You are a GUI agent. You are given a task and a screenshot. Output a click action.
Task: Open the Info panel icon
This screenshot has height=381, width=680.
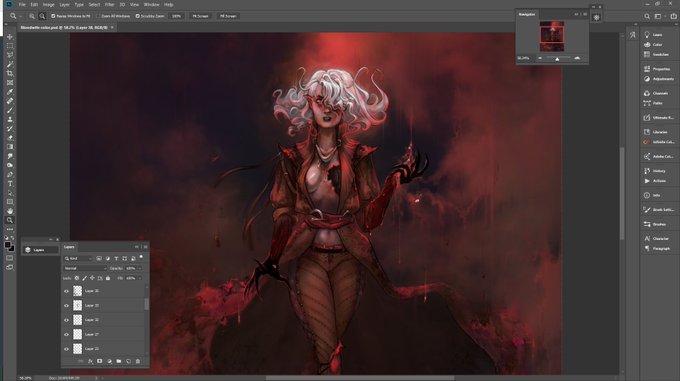pyautogui.click(x=647, y=195)
